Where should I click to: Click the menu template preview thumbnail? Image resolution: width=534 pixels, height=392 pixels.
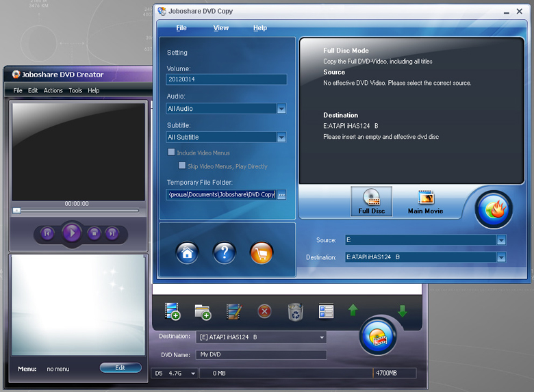tap(78, 305)
